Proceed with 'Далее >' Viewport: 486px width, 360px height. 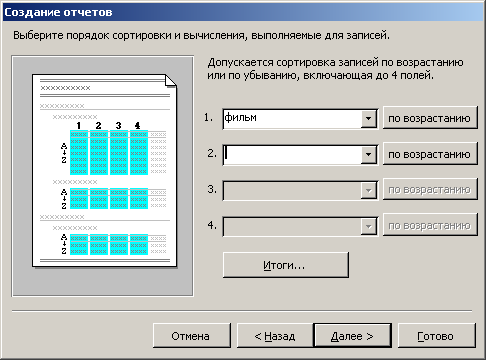pos(352,336)
